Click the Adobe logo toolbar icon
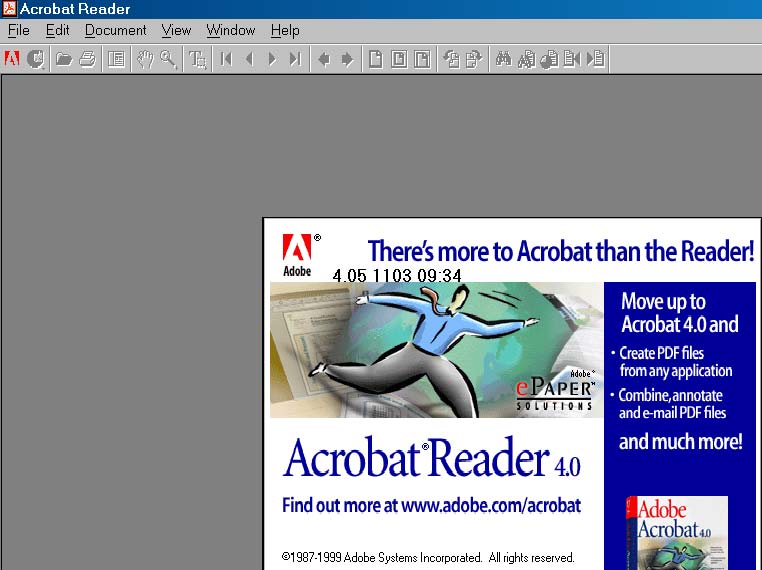Image resolution: width=762 pixels, height=570 pixels. [x=12, y=59]
